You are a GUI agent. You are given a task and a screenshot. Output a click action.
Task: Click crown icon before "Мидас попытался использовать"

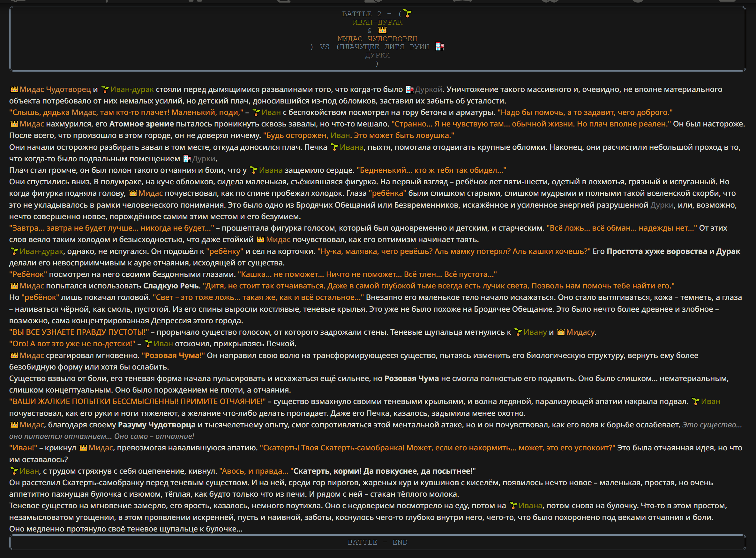coord(14,286)
